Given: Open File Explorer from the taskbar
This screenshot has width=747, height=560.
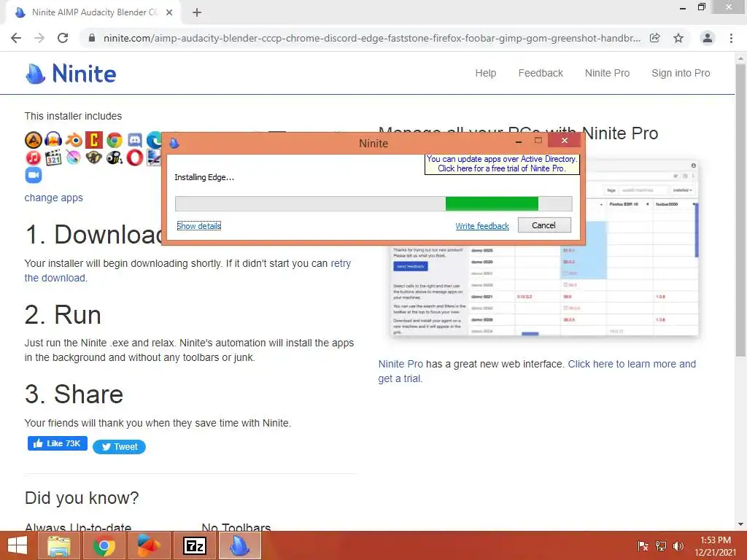Looking at the screenshot, I should [x=59, y=545].
